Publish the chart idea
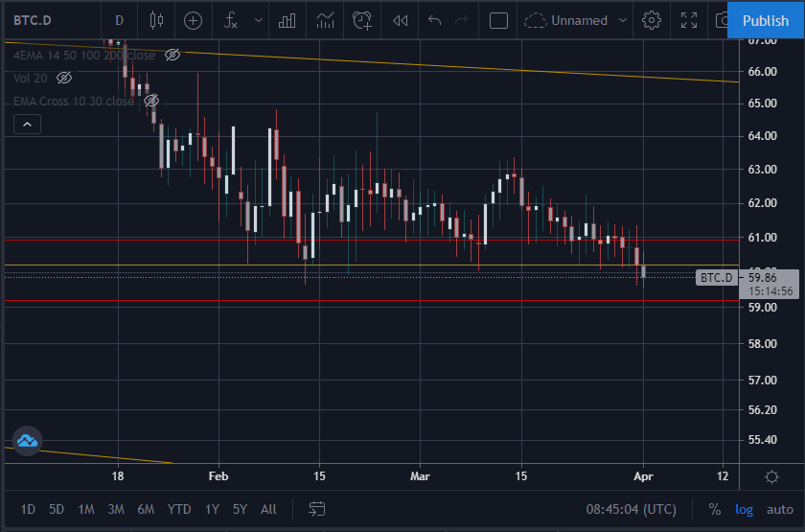Viewport: 805px width, 532px height. [766, 20]
